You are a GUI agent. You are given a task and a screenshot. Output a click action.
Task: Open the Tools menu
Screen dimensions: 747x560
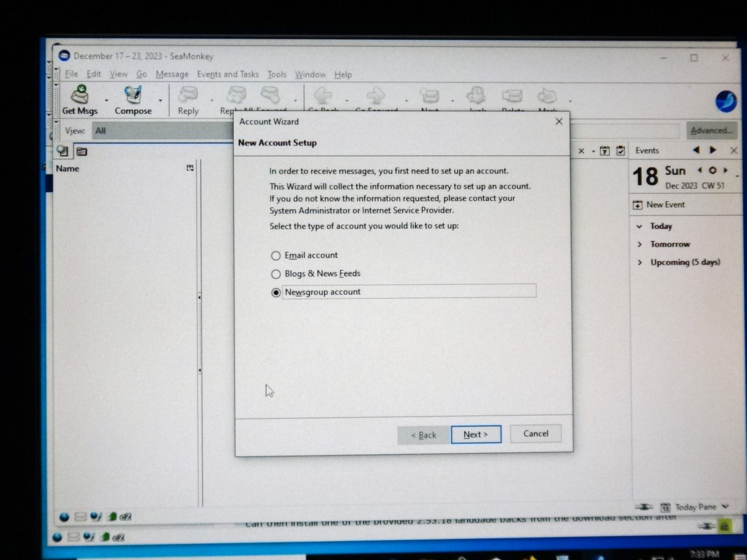[x=277, y=74]
